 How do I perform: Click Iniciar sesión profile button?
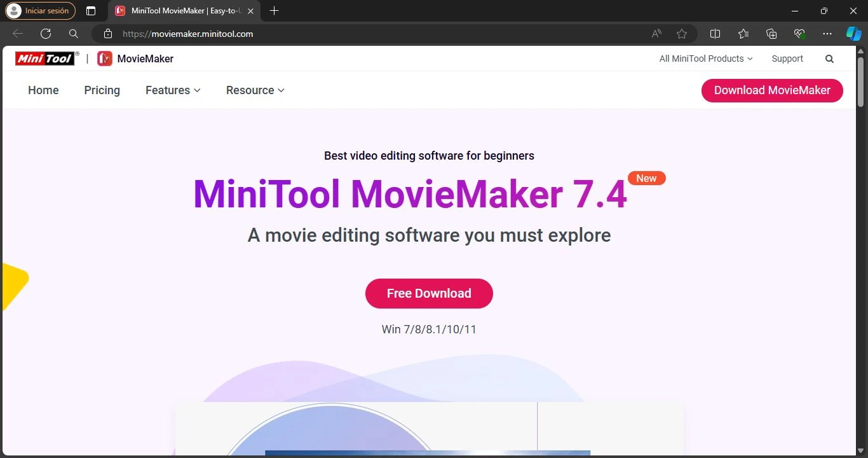coord(40,11)
